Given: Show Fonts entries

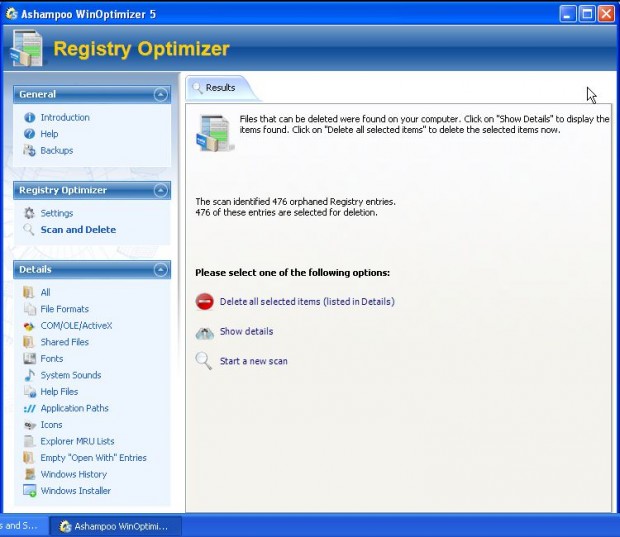Looking at the screenshot, I should (52, 359).
